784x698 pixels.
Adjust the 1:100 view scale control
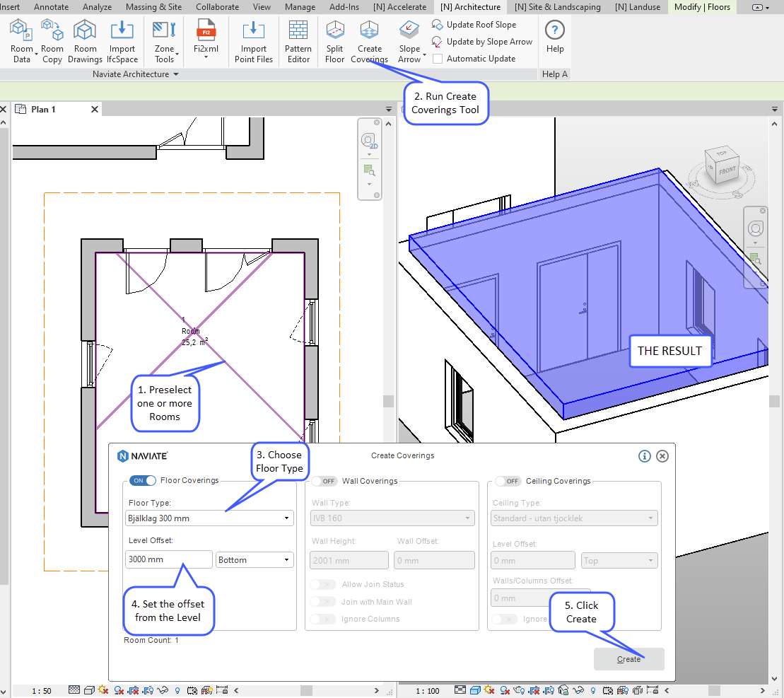pyautogui.click(x=429, y=691)
